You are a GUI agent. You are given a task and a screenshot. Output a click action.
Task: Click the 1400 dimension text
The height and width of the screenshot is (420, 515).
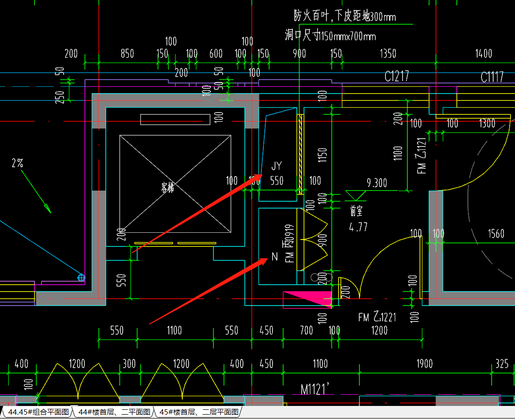(x=484, y=53)
